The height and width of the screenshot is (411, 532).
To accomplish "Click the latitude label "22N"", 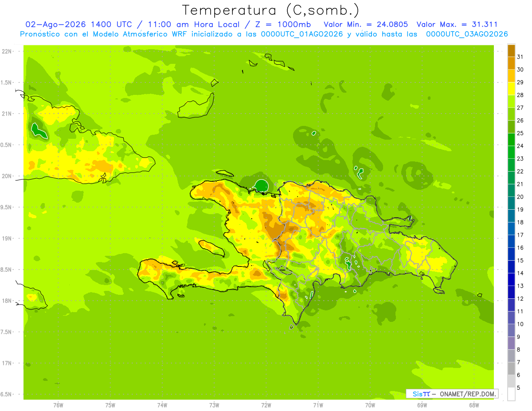I will pyautogui.click(x=8, y=51).
